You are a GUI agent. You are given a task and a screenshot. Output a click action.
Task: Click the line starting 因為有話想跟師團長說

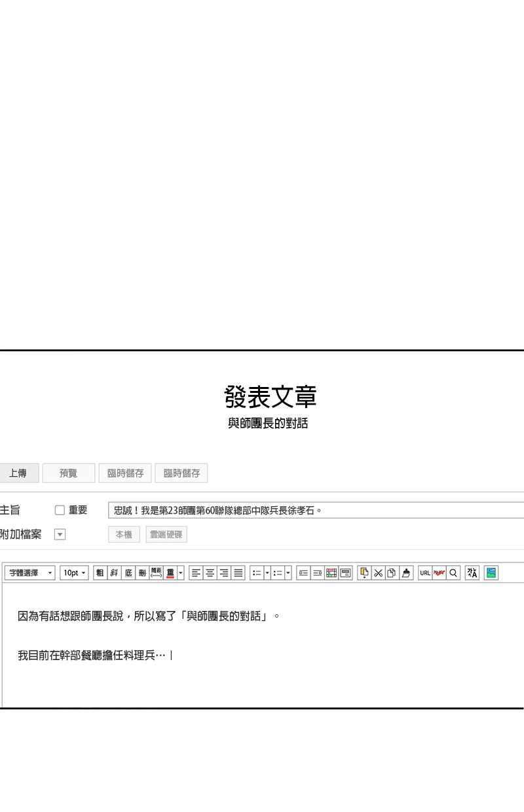[149, 616]
